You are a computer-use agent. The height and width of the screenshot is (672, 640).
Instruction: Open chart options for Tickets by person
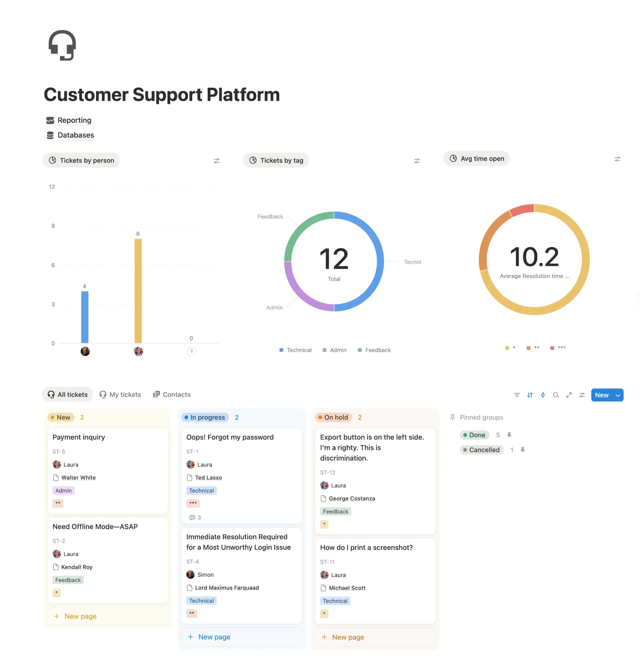(x=217, y=160)
